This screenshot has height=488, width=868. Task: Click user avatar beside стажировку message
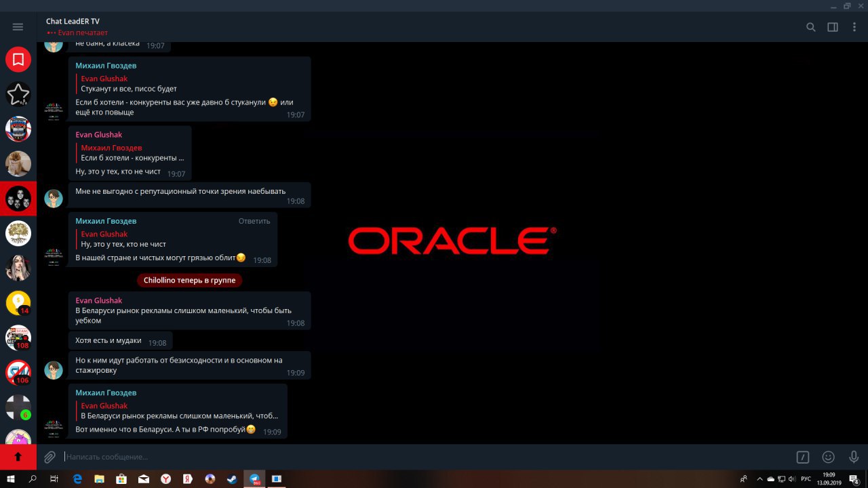[x=54, y=370]
